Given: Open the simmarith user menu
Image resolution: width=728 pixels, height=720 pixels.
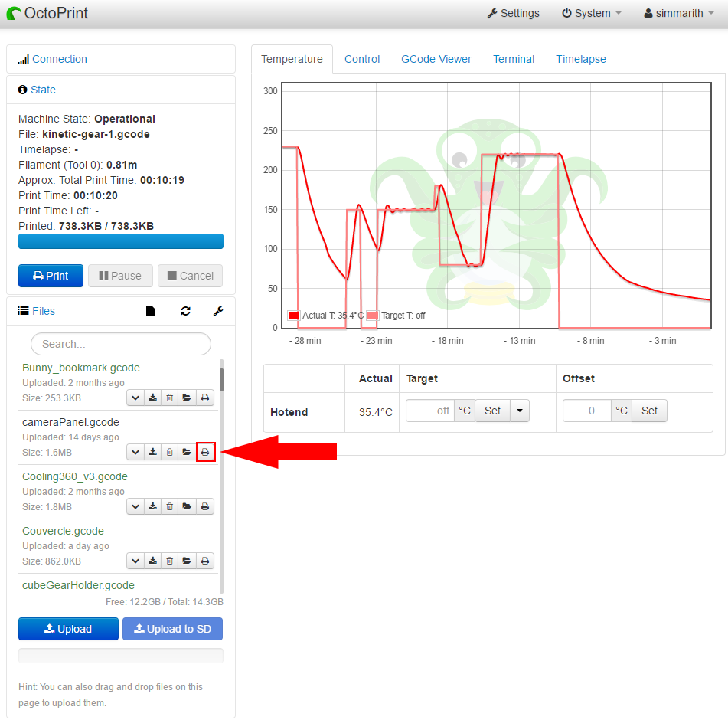Looking at the screenshot, I should [678, 14].
